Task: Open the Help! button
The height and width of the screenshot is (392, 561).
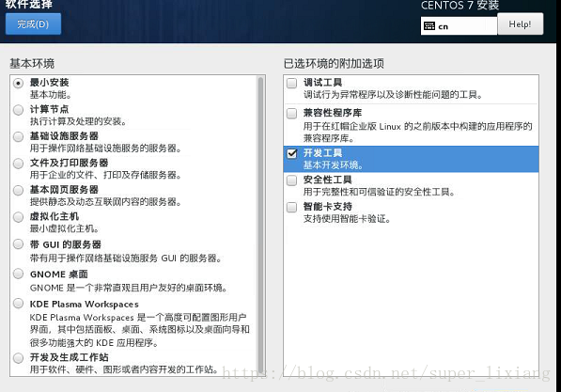Action: [521, 24]
